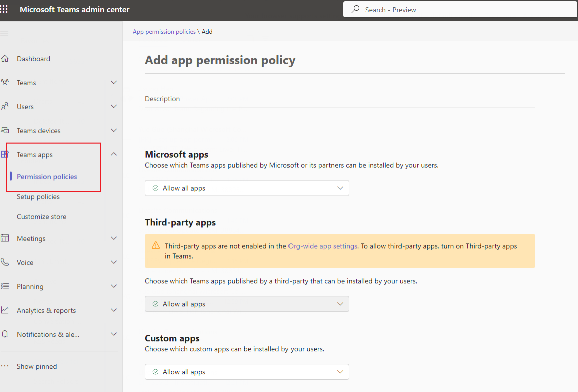Click the Description input field
The width and height of the screenshot is (578, 392).
(x=340, y=99)
